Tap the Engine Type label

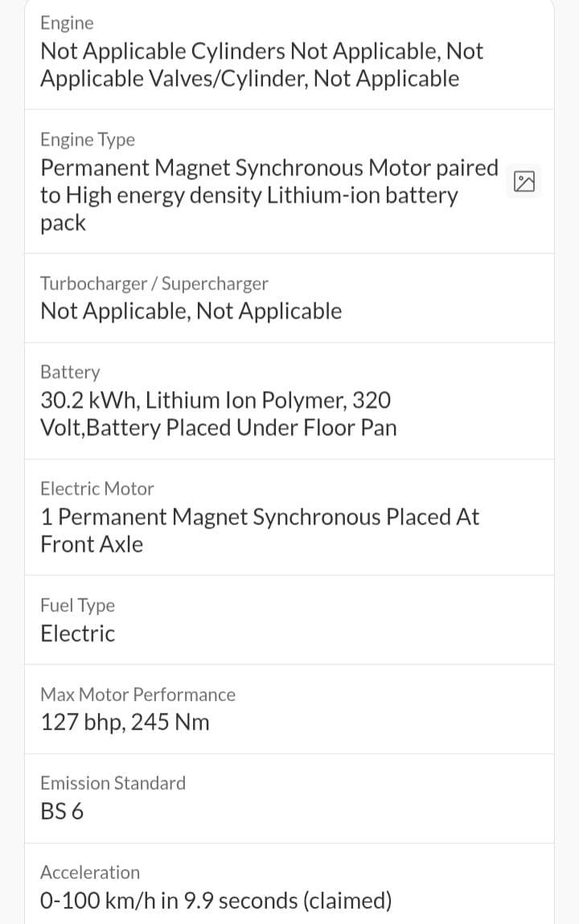(x=88, y=140)
